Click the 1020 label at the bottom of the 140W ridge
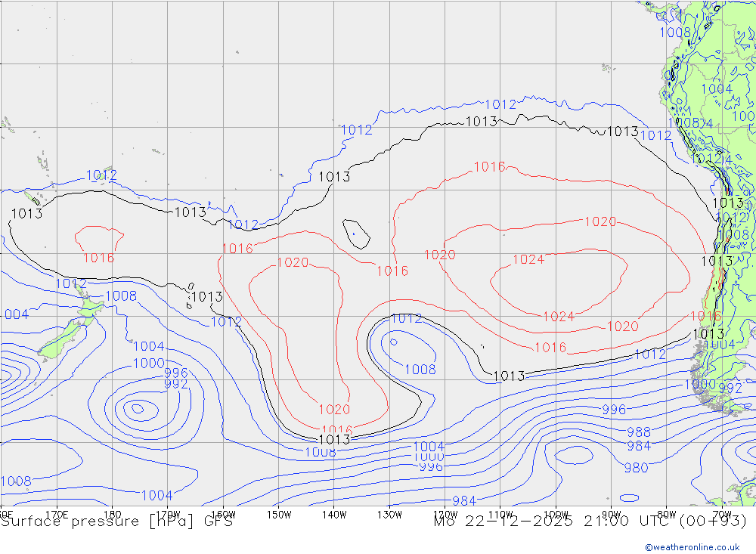756x554 pixels. pyautogui.click(x=334, y=410)
